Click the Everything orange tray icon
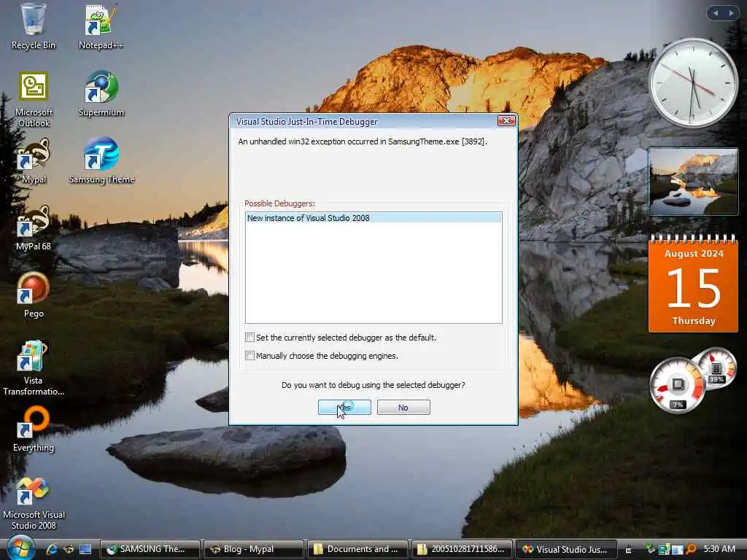 coord(692,549)
